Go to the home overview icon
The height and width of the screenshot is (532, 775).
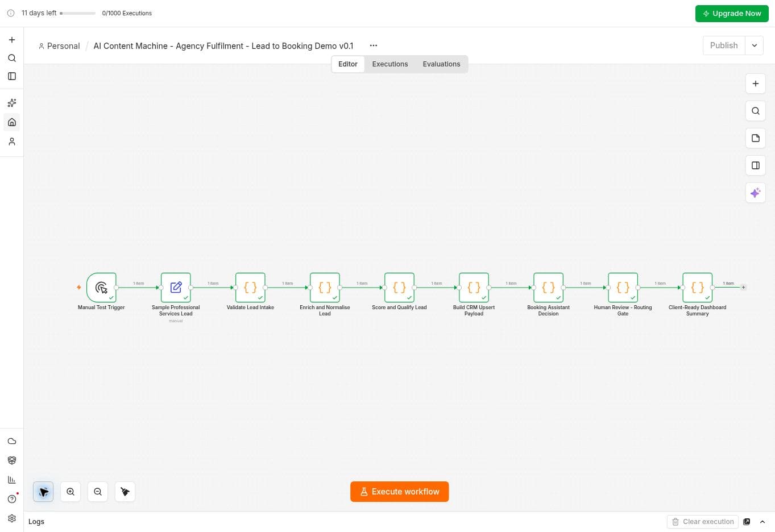[12, 122]
